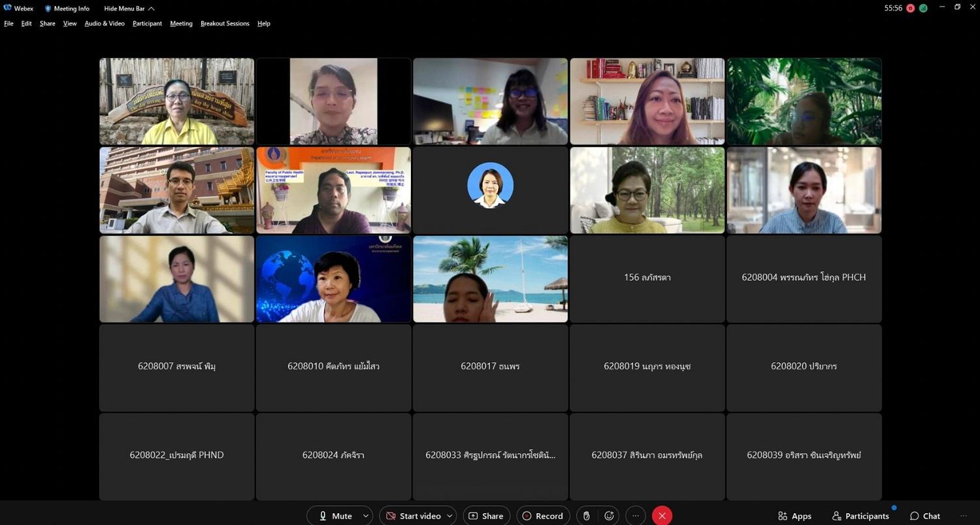Select the tile labeled 6208022 PHND

coord(177,457)
